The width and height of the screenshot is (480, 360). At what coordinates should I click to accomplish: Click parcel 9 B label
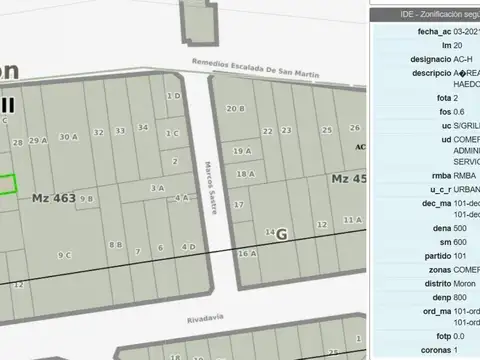click(x=86, y=199)
